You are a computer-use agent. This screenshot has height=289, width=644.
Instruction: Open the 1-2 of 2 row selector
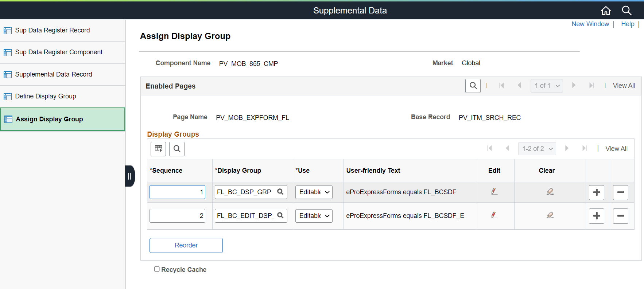coord(537,149)
